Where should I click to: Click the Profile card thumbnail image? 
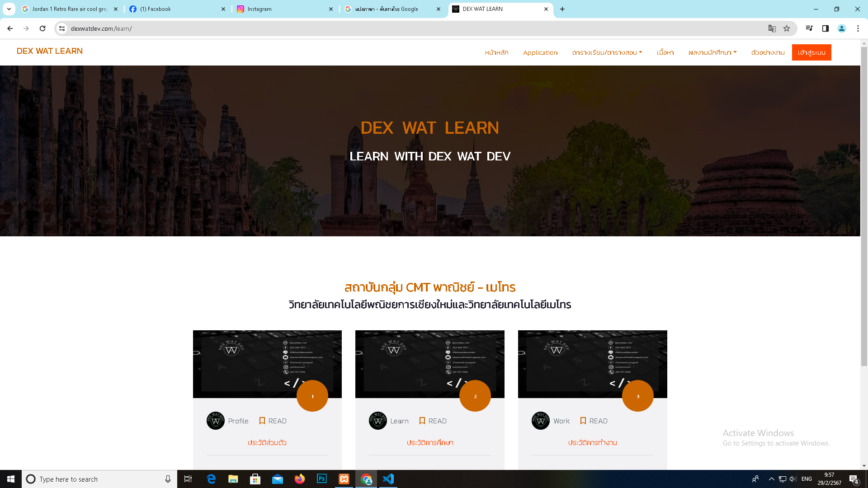coord(267,364)
